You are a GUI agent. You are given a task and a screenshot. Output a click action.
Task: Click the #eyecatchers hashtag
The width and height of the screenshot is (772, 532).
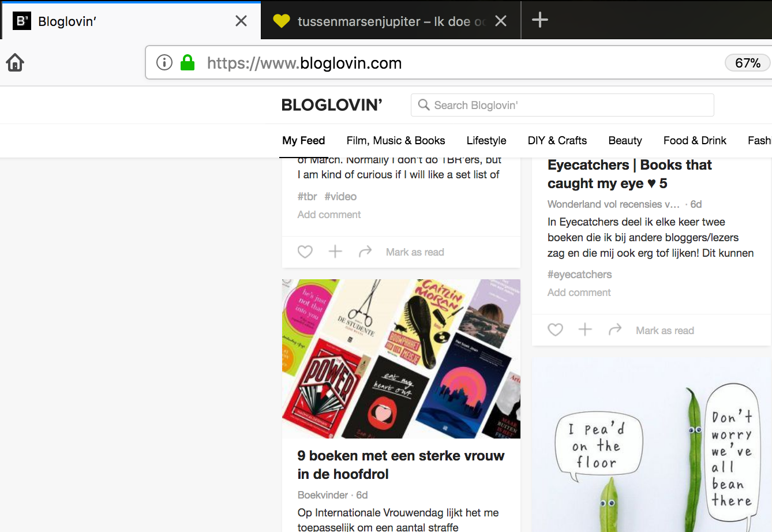tap(580, 275)
